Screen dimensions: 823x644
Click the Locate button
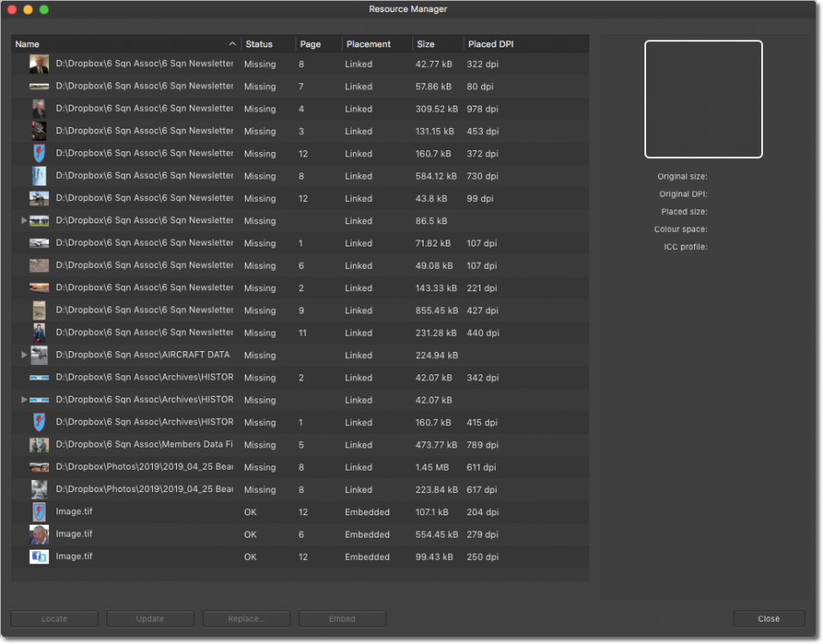coord(54,619)
